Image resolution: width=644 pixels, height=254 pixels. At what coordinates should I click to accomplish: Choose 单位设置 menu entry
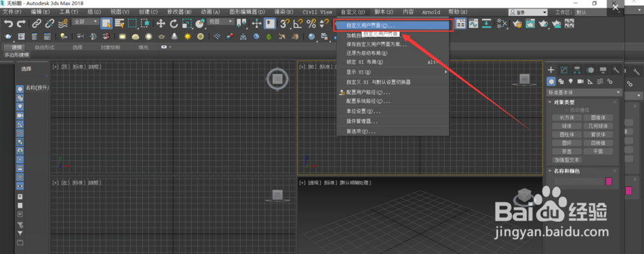click(x=393, y=112)
